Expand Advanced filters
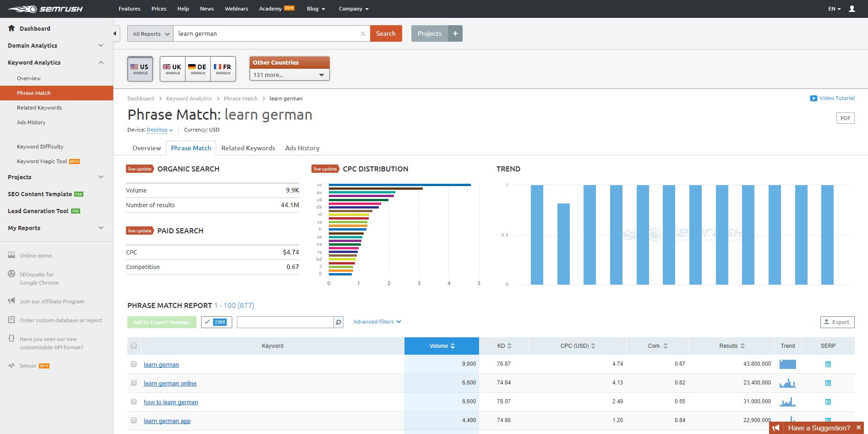Viewport: 868px width, 434px height. pyautogui.click(x=377, y=322)
